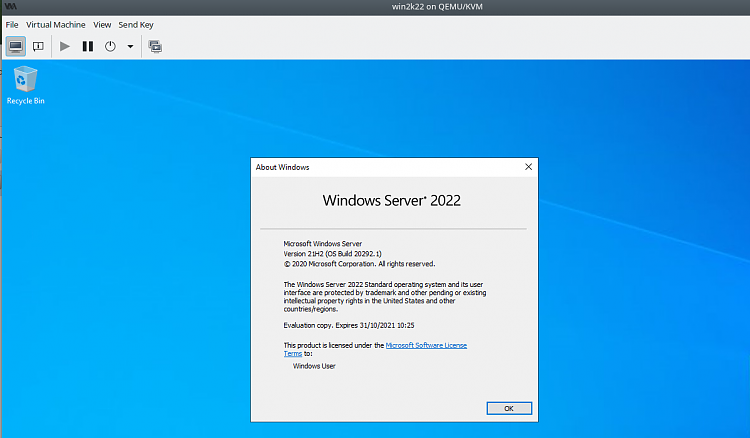Click the 'Windows Server 2022' heading
The width and height of the screenshot is (750, 438).
point(392,200)
